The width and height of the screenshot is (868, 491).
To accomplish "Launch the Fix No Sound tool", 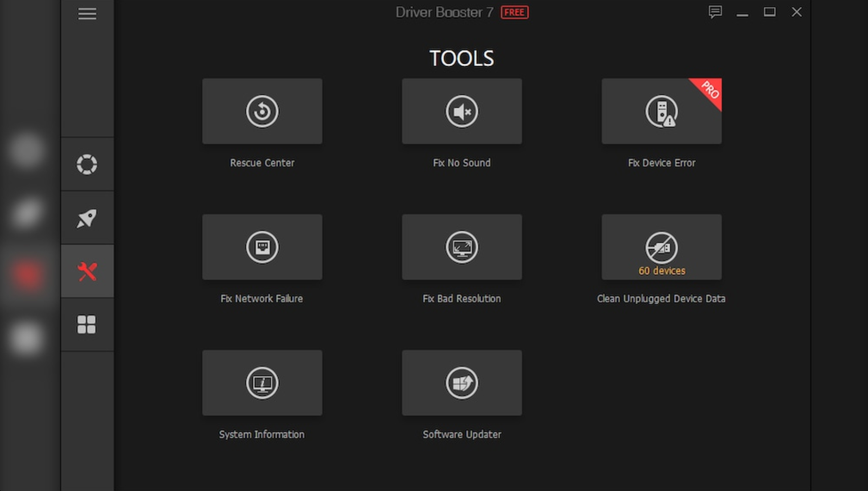I will coord(462,111).
